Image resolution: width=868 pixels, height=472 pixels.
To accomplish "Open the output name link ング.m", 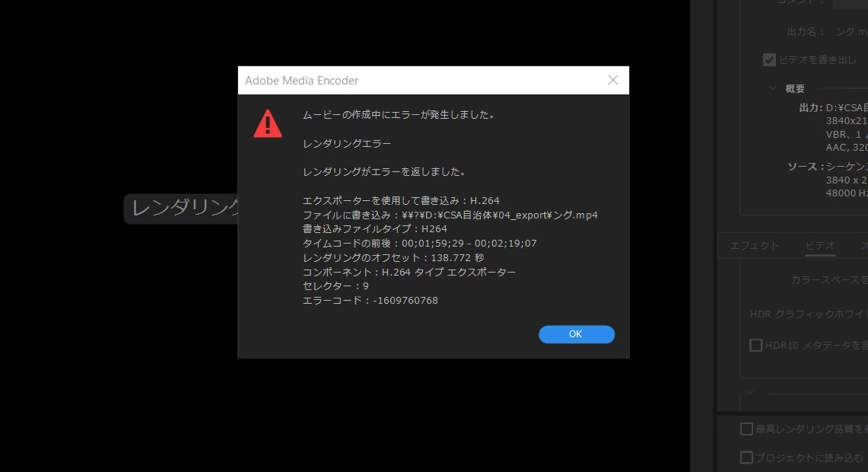I will coord(851,31).
